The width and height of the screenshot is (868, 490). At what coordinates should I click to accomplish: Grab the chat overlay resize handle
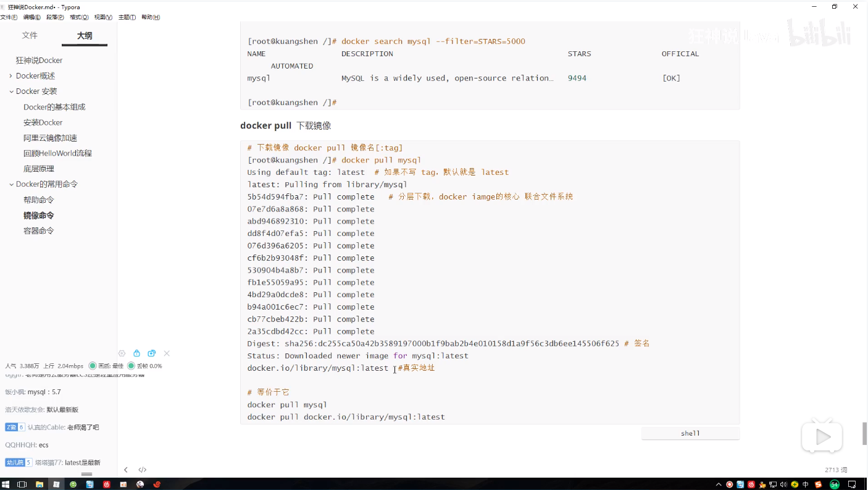(86, 475)
